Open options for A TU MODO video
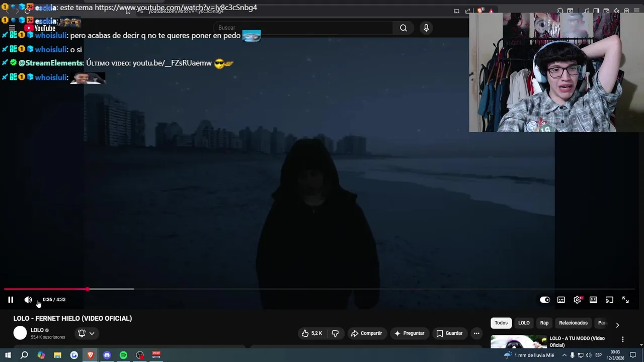644x362 pixels. click(x=622, y=339)
